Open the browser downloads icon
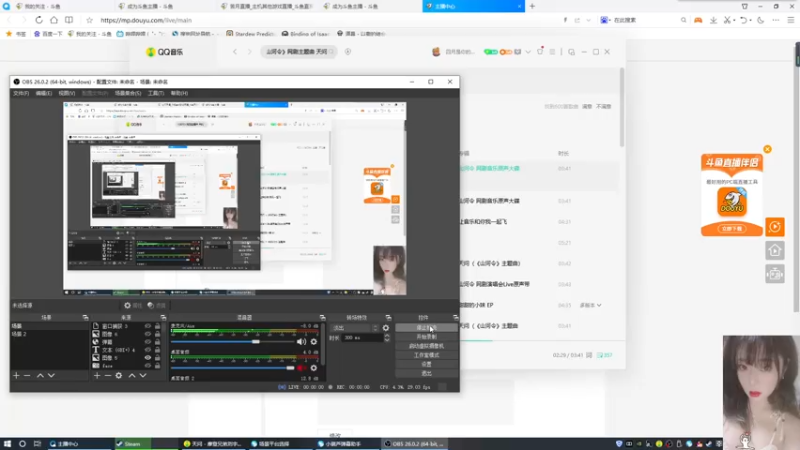This screenshot has width=800, height=450. [713, 20]
